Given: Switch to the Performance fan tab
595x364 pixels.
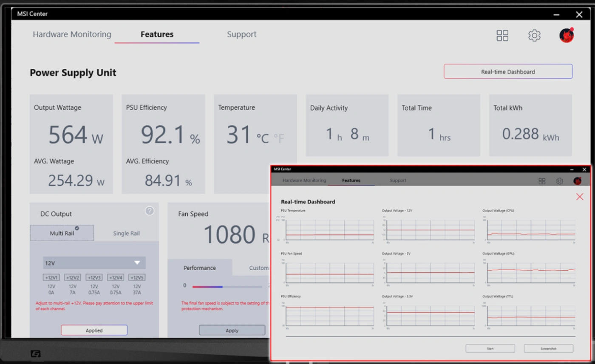Looking at the screenshot, I should point(200,268).
